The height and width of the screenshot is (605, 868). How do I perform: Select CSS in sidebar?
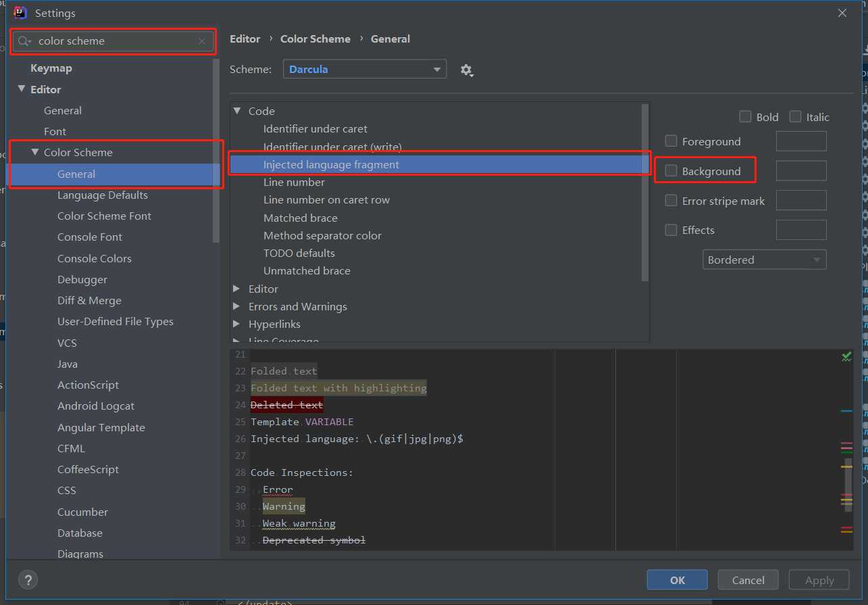pyautogui.click(x=67, y=490)
